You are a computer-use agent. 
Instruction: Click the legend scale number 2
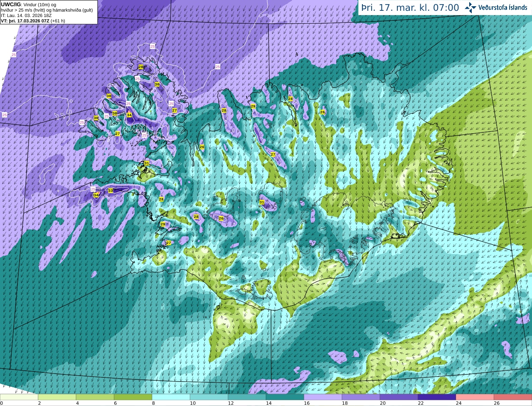point(39,403)
